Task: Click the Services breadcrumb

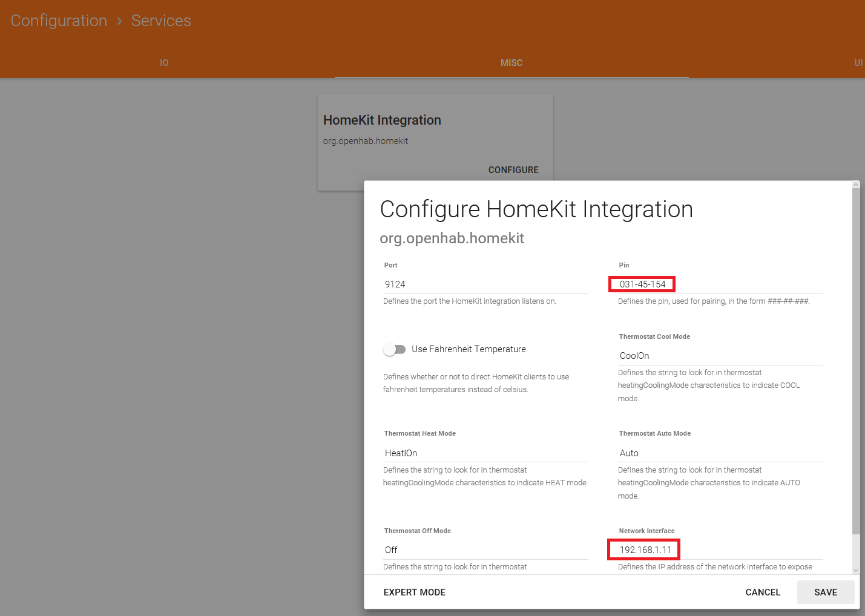Action: coord(161,21)
